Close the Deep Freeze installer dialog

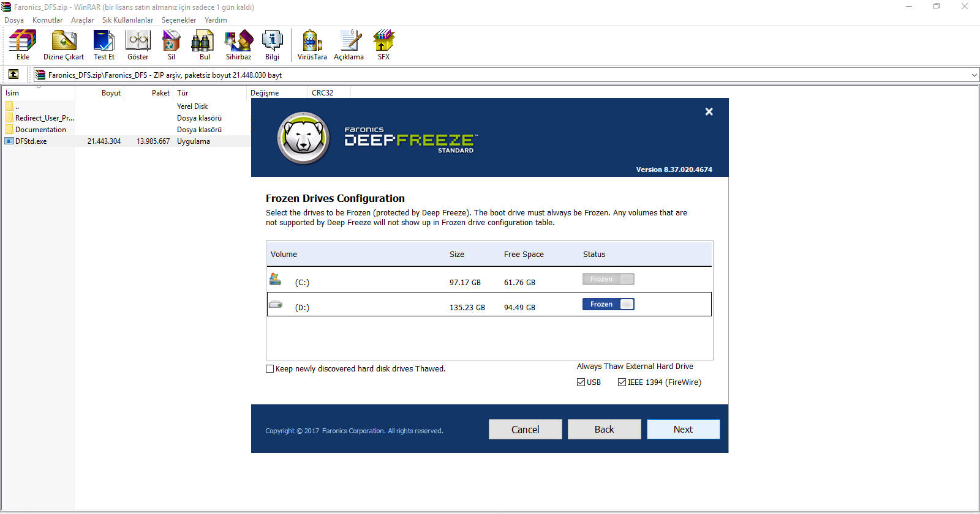click(x=709, y=111)
